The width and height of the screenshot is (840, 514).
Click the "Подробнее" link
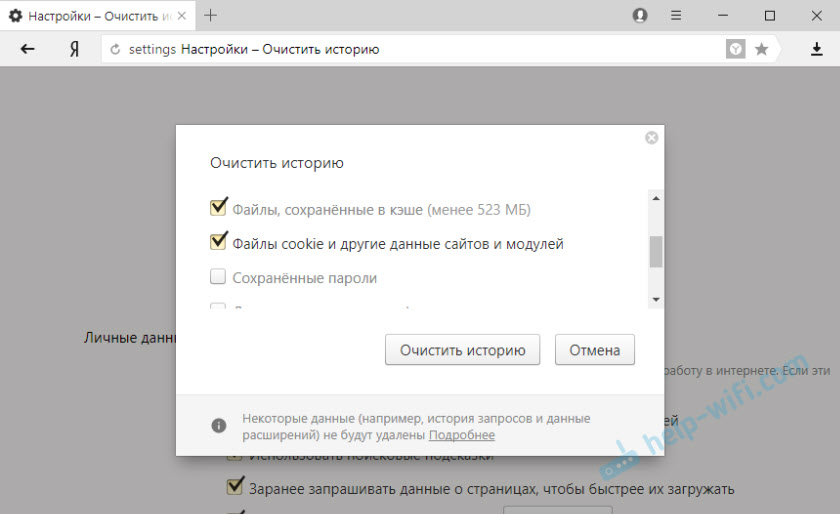tap(461, 435)
